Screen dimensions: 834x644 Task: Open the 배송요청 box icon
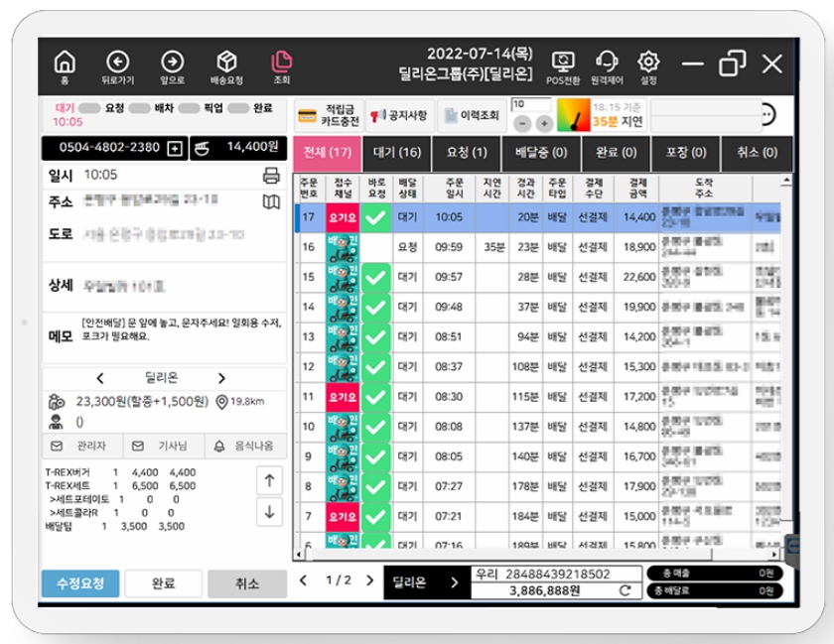[226, 66]
